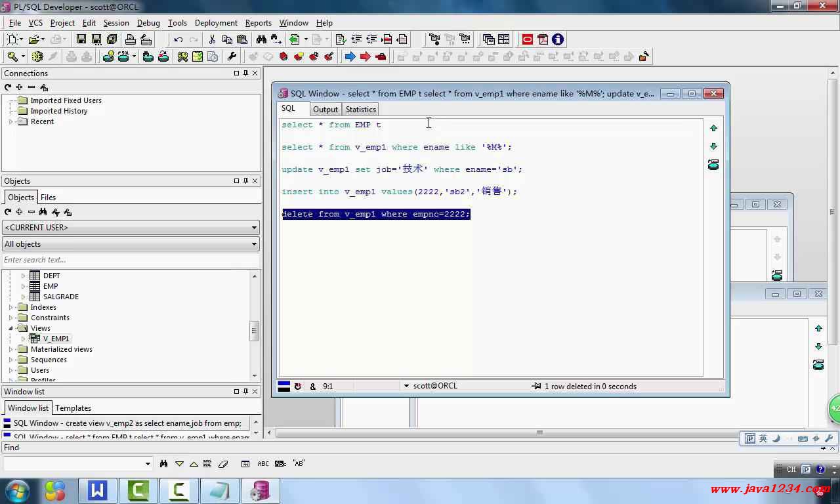Click the horizontal workspace scrollbar
The height and width of the screenshot is (504, 840).
coord(539,432)
